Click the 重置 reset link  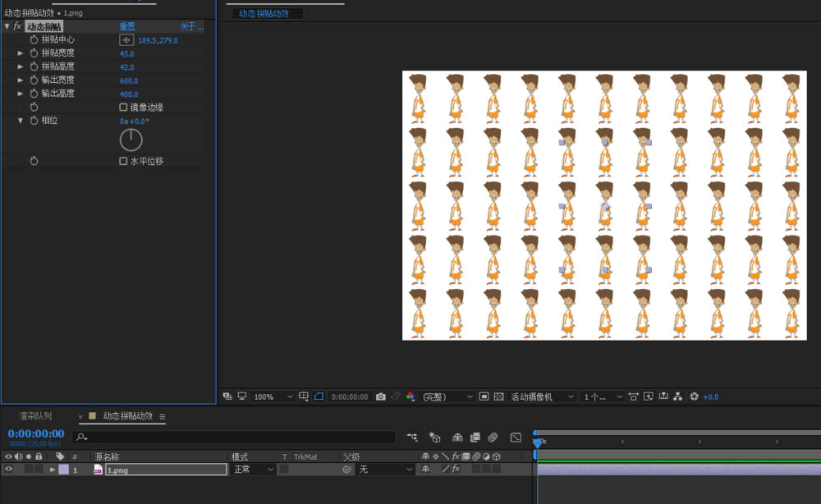click(x=127, y=27)
